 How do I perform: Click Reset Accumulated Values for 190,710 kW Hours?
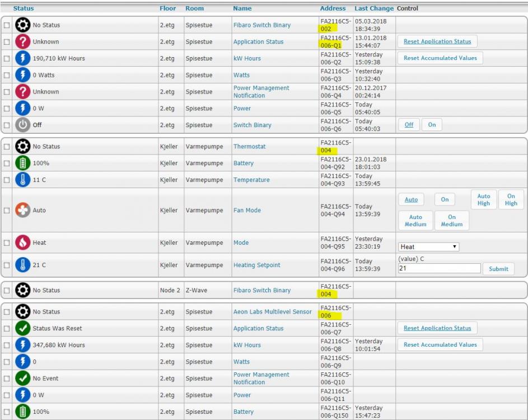coord(440,58)
